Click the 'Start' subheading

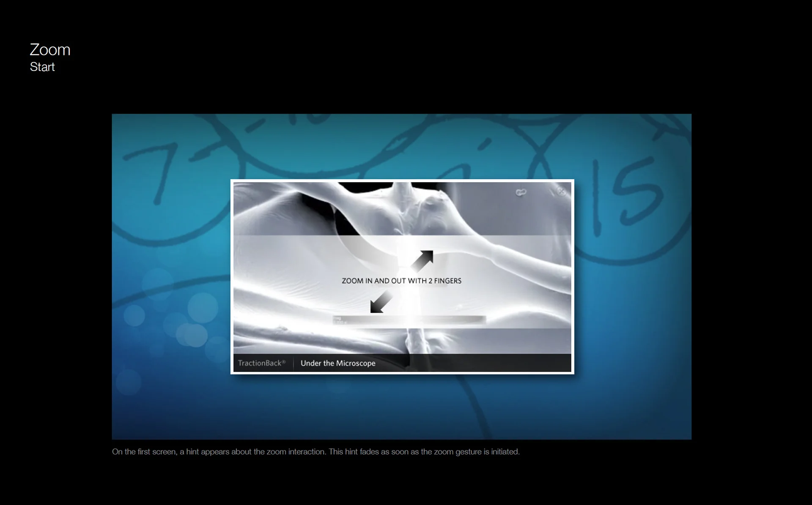point(42,67)
